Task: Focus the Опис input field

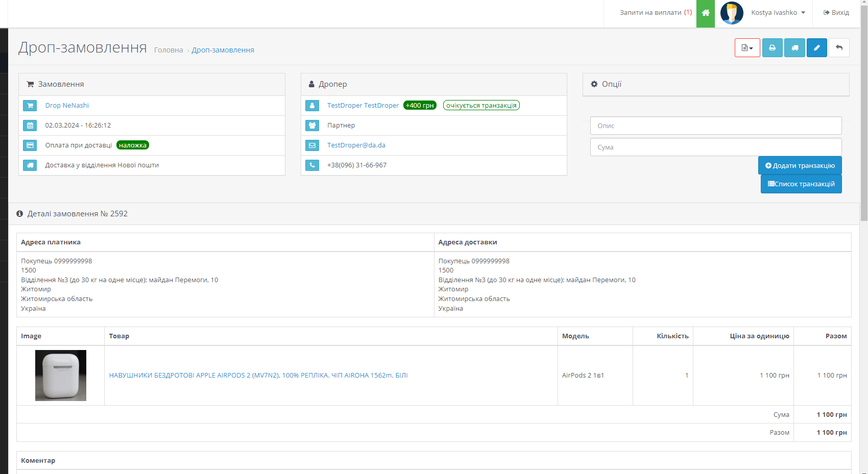Action: pos(715,126)
